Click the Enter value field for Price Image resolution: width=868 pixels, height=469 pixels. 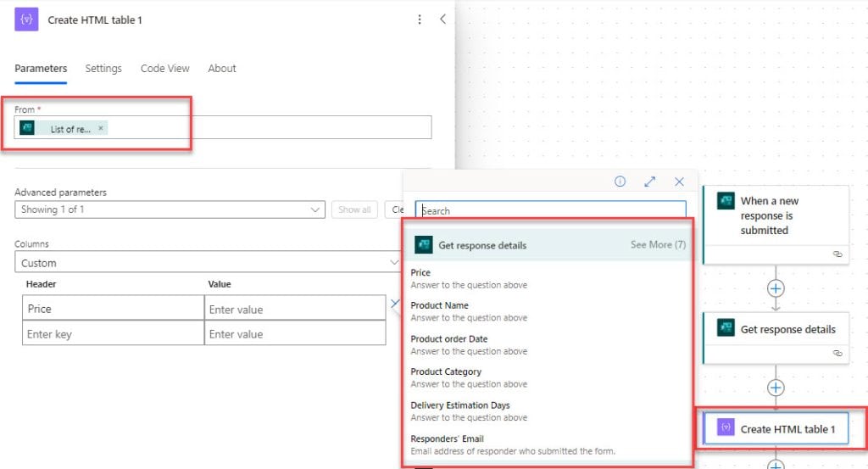pyautogui.click(x=295, y=309)
